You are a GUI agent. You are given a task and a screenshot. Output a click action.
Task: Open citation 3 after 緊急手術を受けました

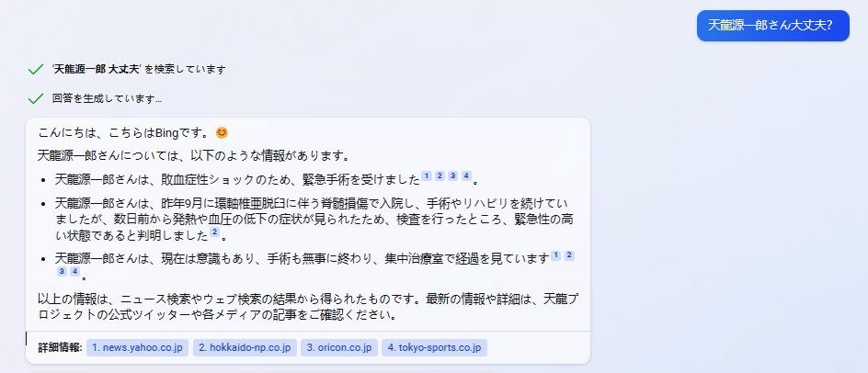tap(452, 176)
